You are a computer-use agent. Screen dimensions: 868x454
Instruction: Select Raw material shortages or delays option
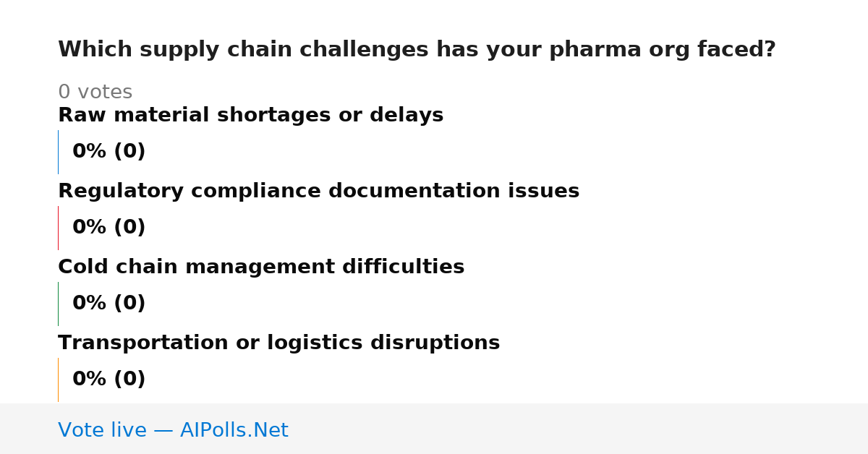pyautogui.click(x=250, y=115)
